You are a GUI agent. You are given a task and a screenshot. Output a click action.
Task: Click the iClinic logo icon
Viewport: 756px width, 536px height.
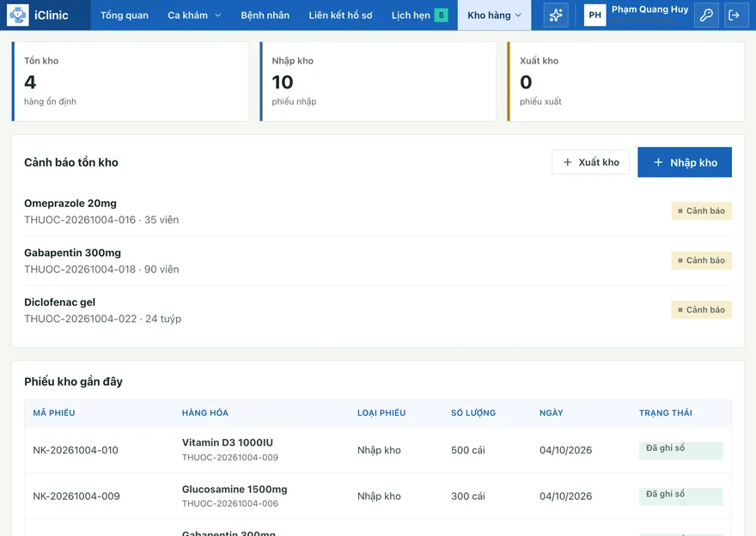click(18, 15)
